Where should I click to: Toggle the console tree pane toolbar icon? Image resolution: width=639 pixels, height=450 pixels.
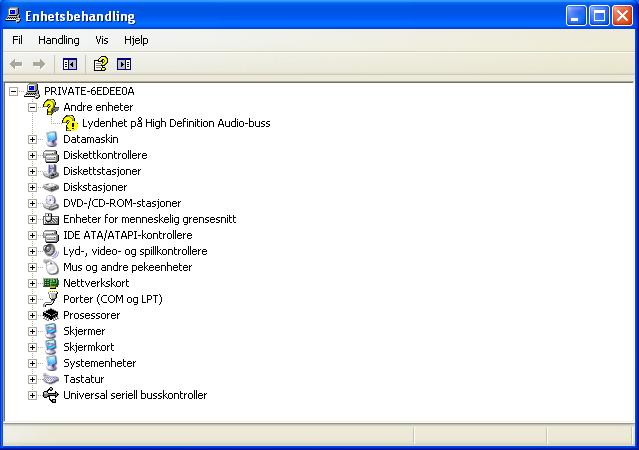pyautogui.click(x=70, y=64)
